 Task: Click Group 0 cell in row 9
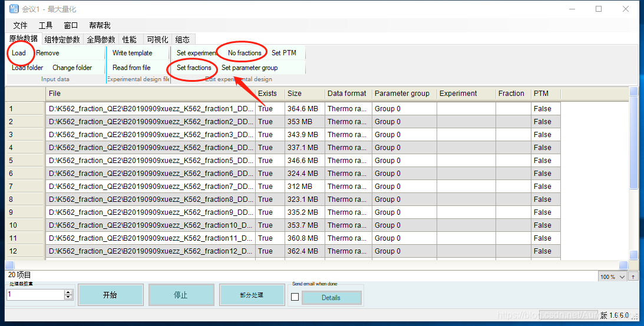[405, 212]
